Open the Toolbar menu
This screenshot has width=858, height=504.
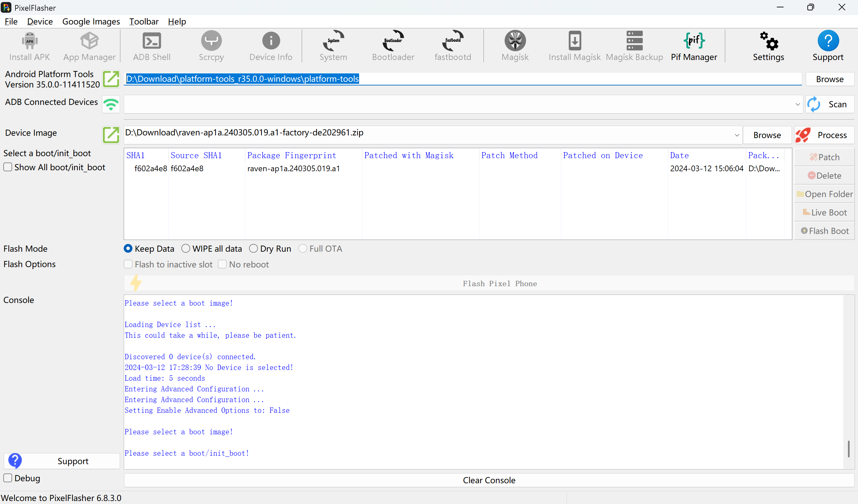144,21
